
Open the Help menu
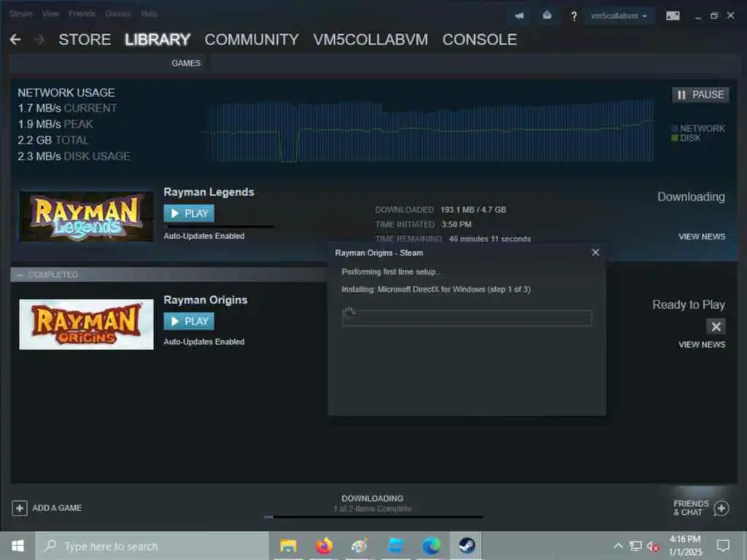tap(149, 13)
